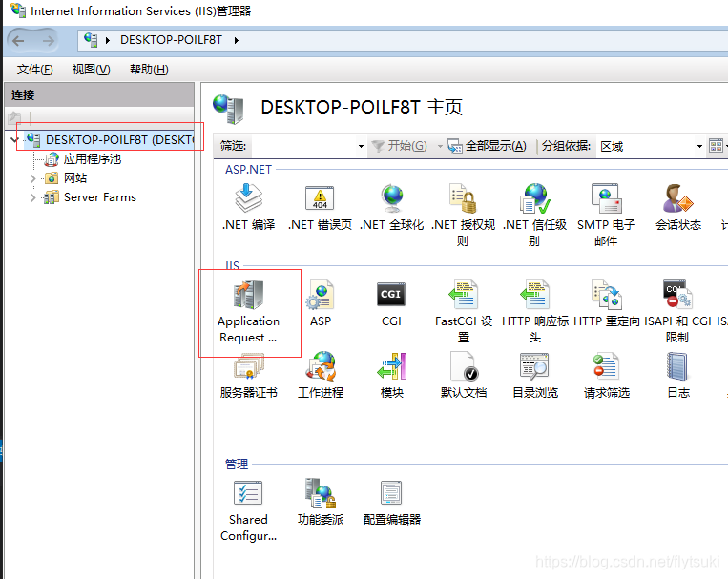This screenshot has width=728, height=579.
Task: Open .NET 授权规则 settings
Action: [463, 215]
